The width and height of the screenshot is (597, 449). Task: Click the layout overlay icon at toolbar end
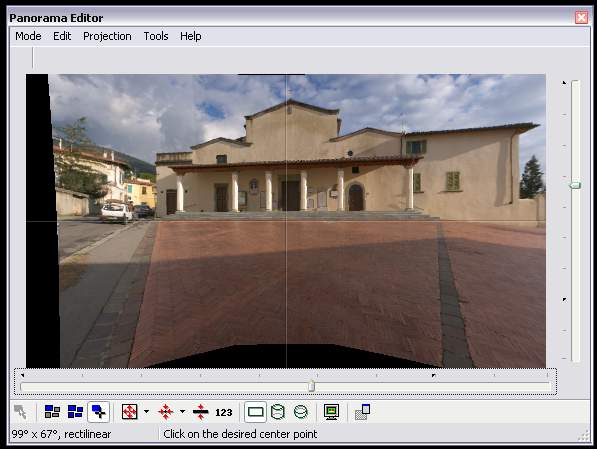pos(362,412)
